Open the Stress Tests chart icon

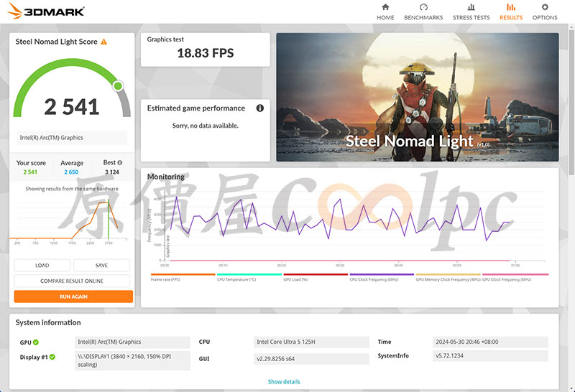click(471, 7)
